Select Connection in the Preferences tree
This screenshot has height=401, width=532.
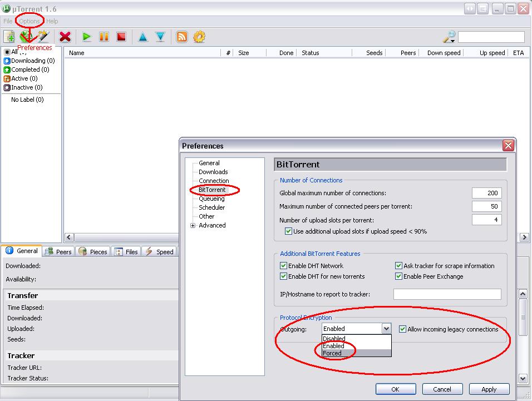(x=214, y=181)
